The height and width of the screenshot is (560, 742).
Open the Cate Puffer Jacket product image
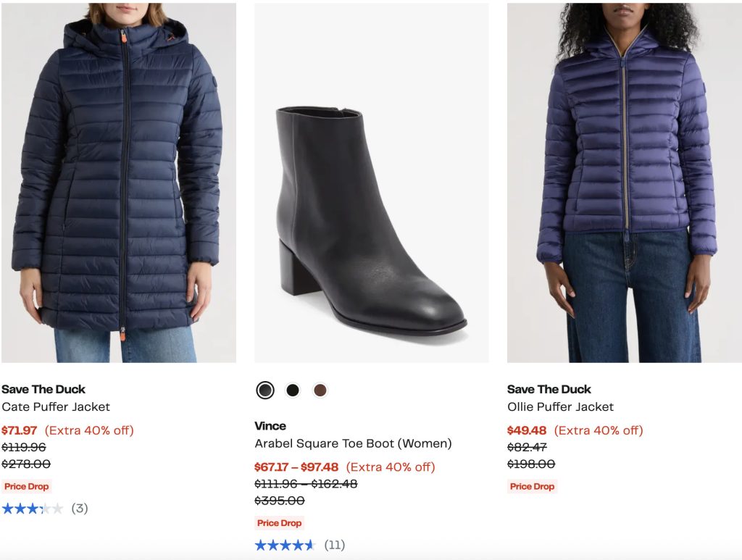[118, 181]
